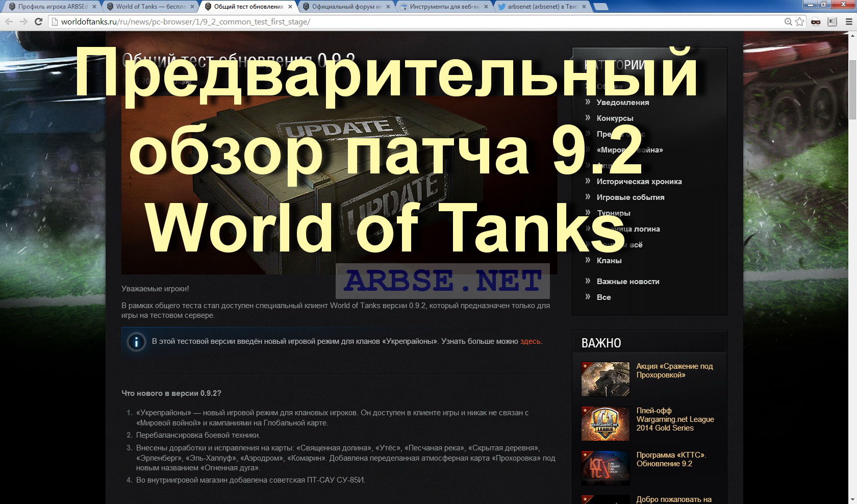Open the 'Турниры' category

(614, 213)
